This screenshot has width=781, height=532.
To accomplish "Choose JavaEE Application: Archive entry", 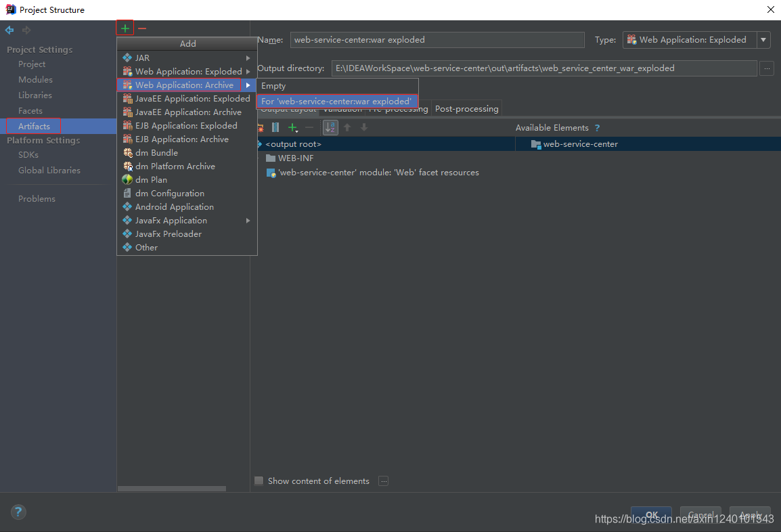I will [187, 112].
